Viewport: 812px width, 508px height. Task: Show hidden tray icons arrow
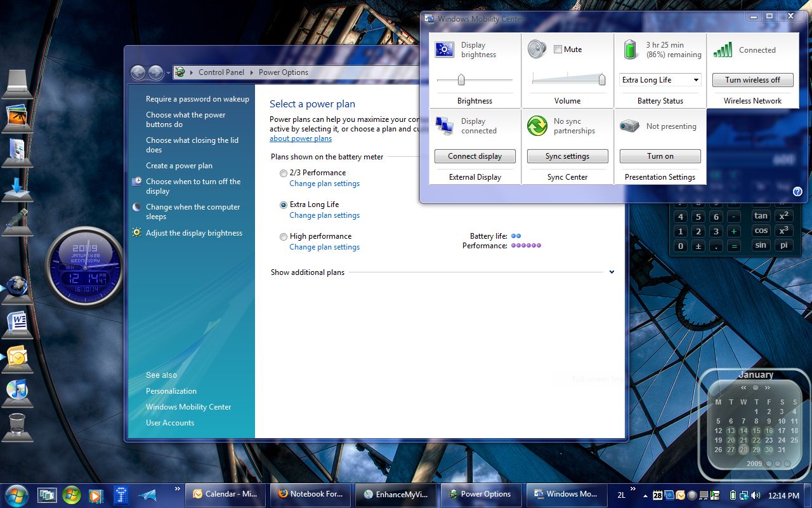coord(646,495)
